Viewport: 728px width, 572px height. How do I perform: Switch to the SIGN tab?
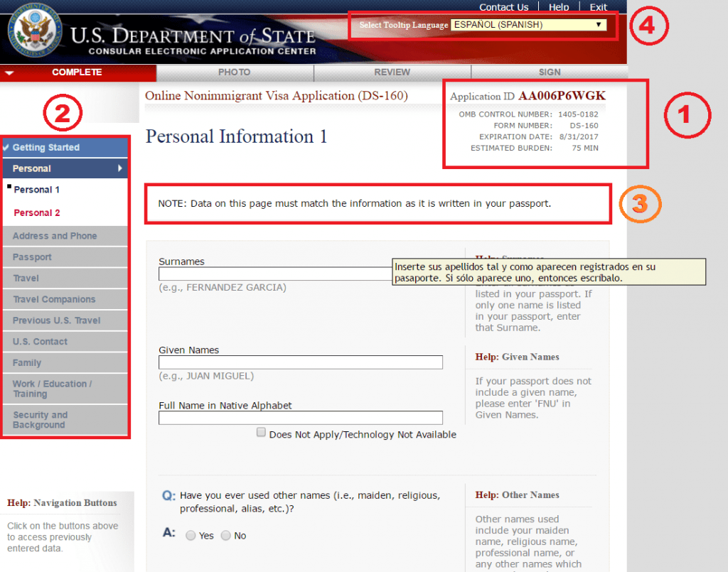[x=550, y=72]
